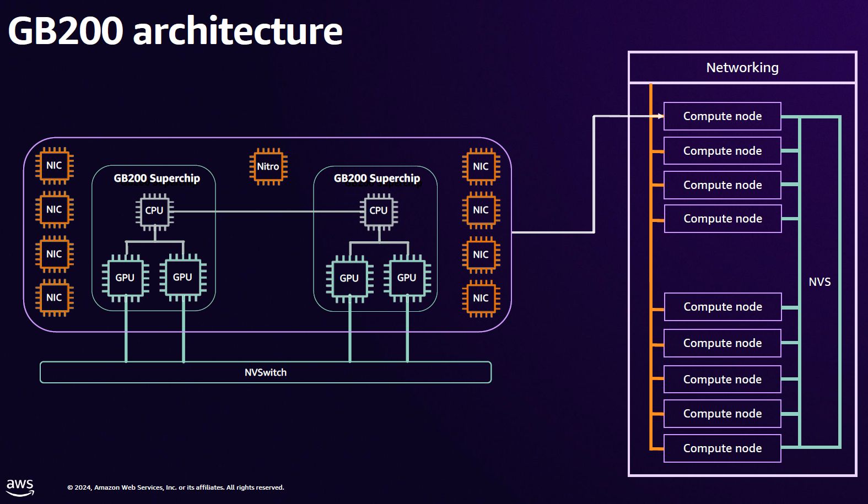Click the right GPU in the left Superchip

[x=182, y=277]
